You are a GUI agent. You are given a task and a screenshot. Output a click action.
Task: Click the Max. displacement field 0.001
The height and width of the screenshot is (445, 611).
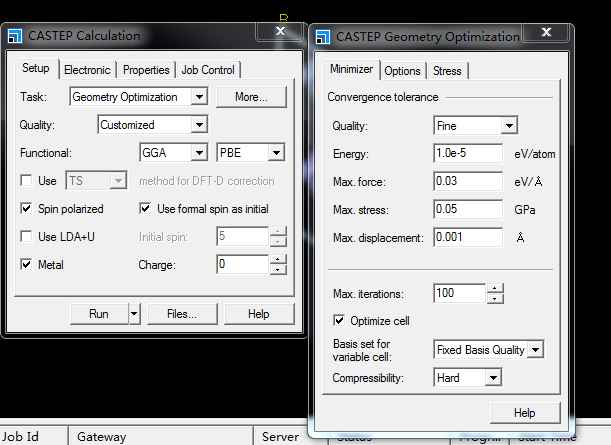(x=468, y=237)
